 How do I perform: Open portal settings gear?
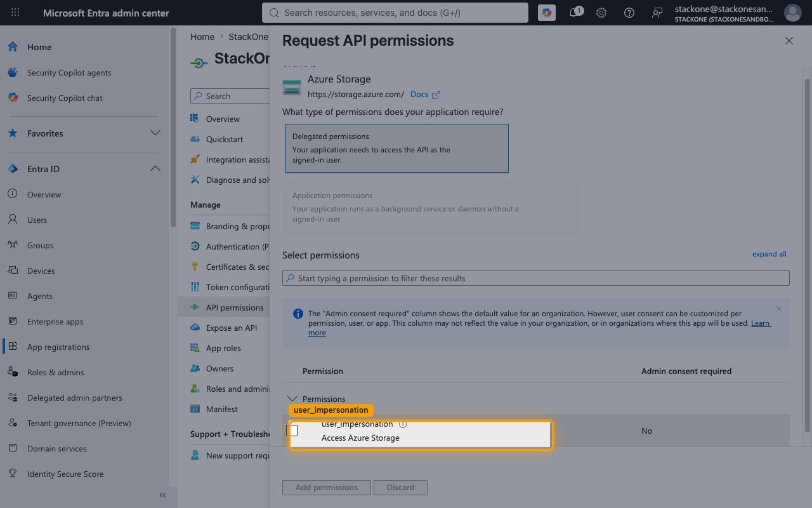coord(601,13)
